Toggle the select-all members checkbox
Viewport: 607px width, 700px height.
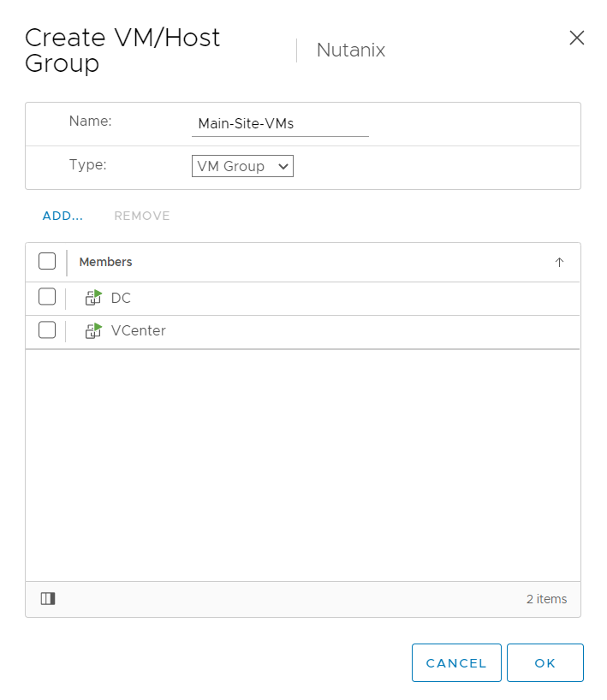pyautogui.click(x=47, y=262)
